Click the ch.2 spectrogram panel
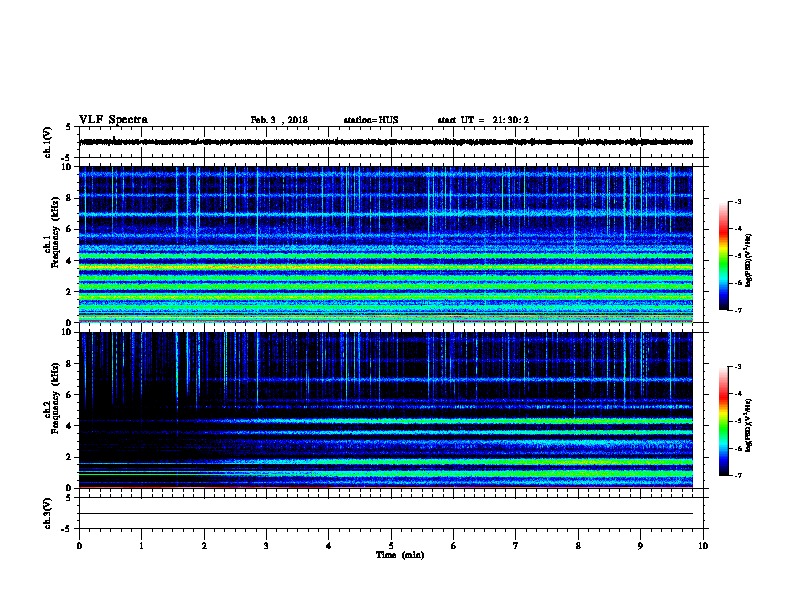 [386, 410]
